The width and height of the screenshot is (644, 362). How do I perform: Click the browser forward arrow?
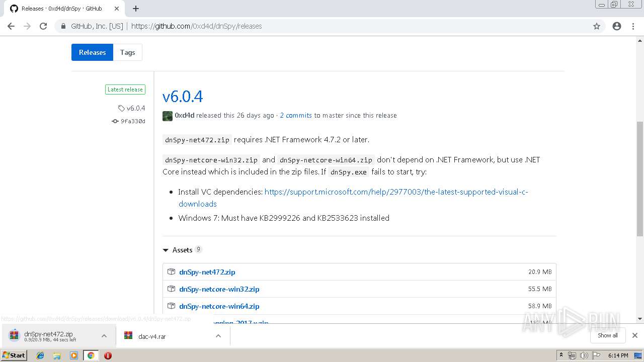27,26
